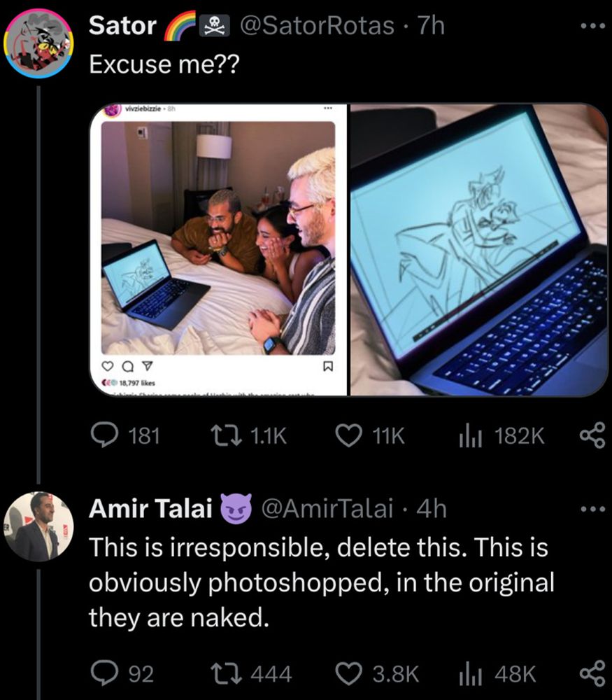The height and width of the screenshot is (700, 612).
Task: Open the more options menu on Amir Talai's reply
Action: coord(594,507)
